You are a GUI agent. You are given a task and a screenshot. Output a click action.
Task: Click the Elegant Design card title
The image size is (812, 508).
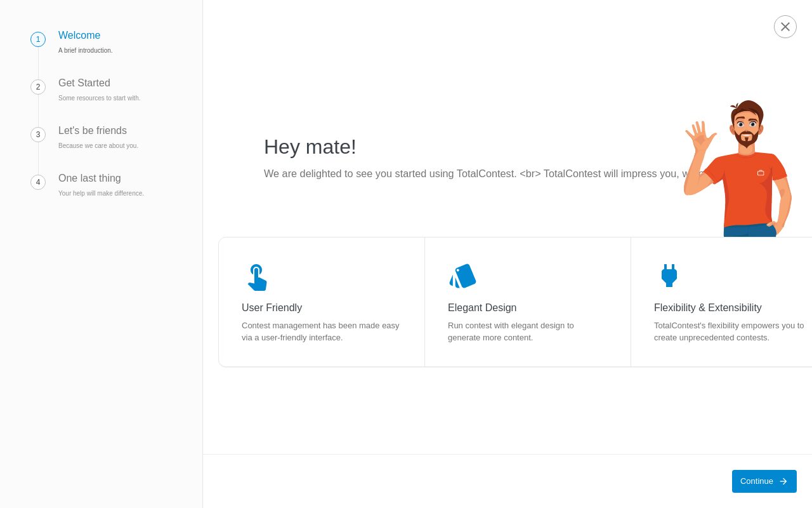[x=482, y=308]
